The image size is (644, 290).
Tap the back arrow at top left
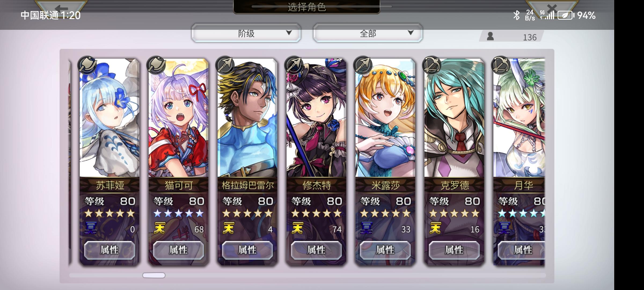point(61,7)
